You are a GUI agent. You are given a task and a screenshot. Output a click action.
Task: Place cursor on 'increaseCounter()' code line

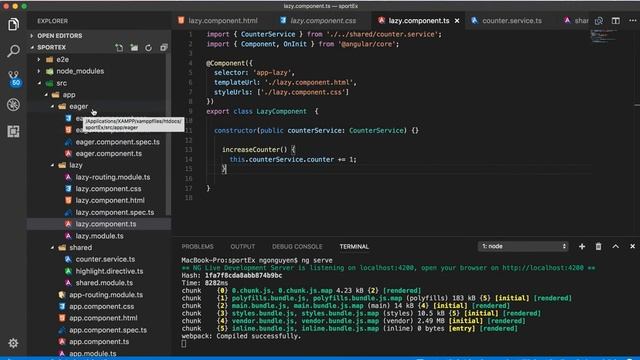[258, 150]
